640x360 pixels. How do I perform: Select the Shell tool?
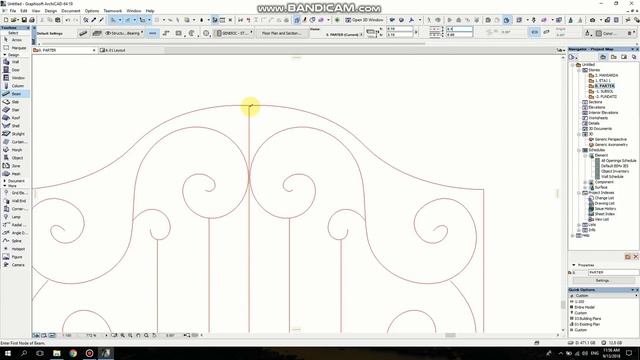point(15,126)
